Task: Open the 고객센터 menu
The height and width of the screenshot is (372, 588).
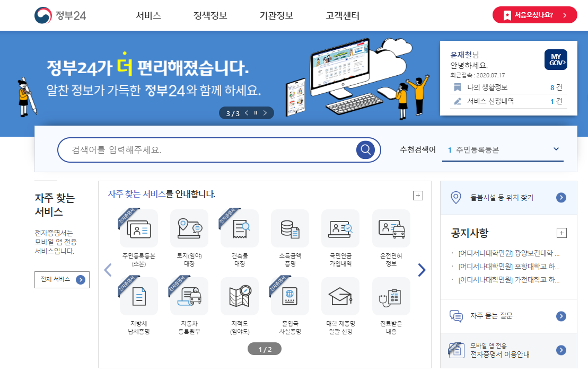Action: click(343, 16)
